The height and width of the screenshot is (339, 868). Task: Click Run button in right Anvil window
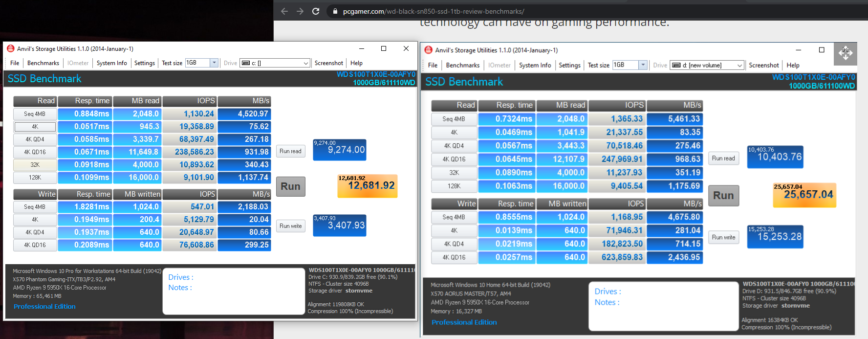coord(723,196)
